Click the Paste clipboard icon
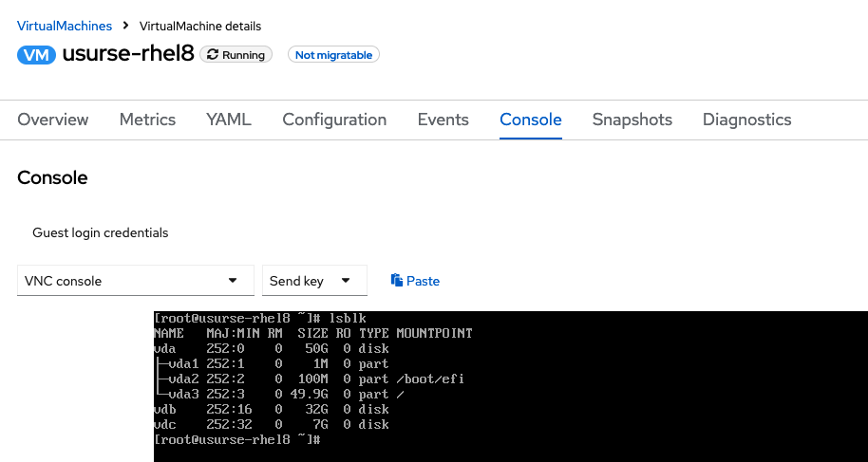868x462 pixels. 397,281
